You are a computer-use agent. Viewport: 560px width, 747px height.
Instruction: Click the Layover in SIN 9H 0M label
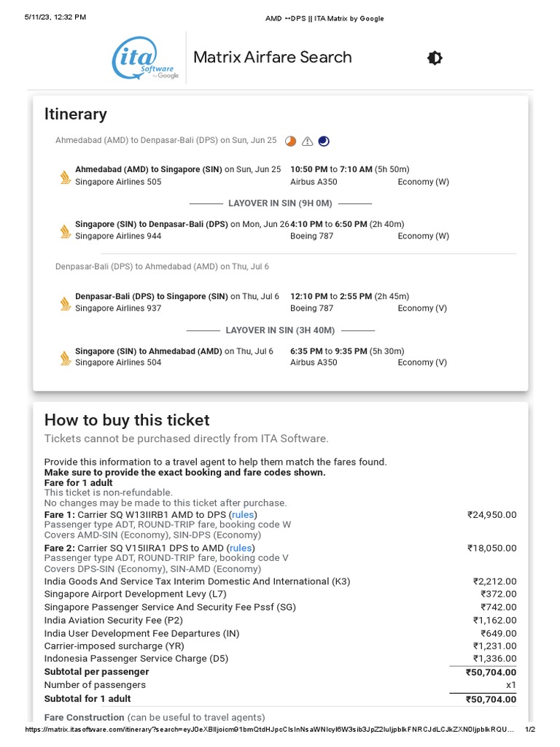(280, 204)
